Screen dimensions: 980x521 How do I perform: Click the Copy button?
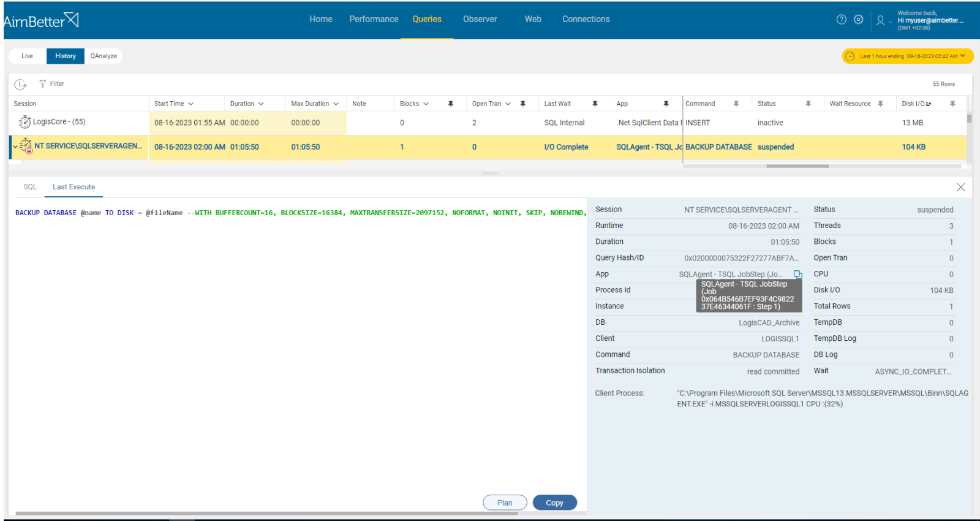(x=555, y=503)
